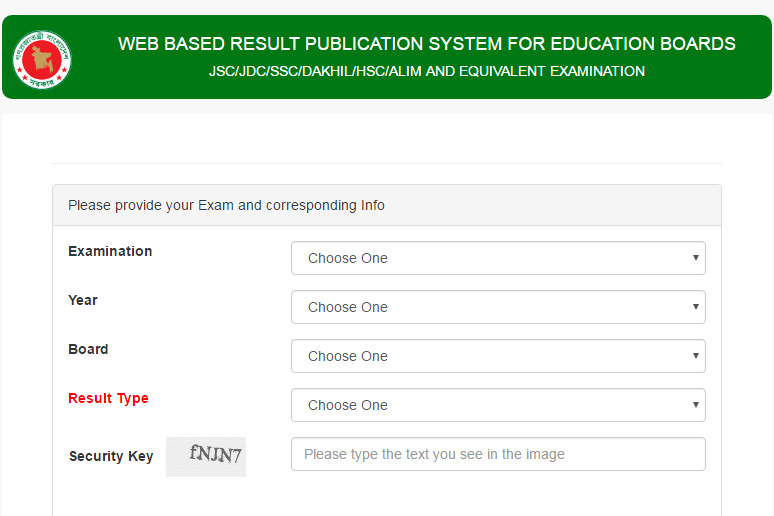Click the Examination field label

point(110,251)
